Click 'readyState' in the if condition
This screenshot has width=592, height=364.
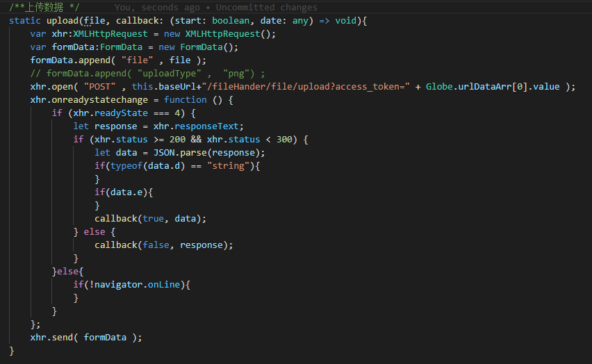click(x=121, y=113)
